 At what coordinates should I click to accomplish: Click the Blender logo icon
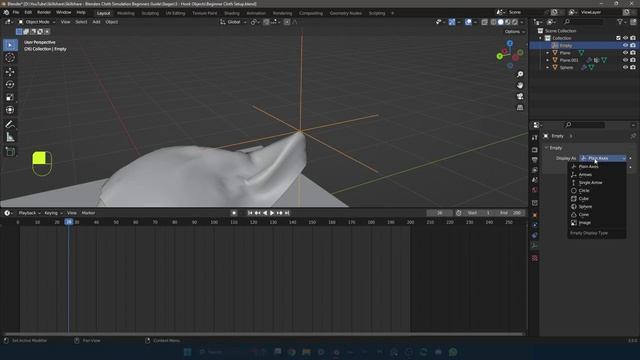[6, 13]
